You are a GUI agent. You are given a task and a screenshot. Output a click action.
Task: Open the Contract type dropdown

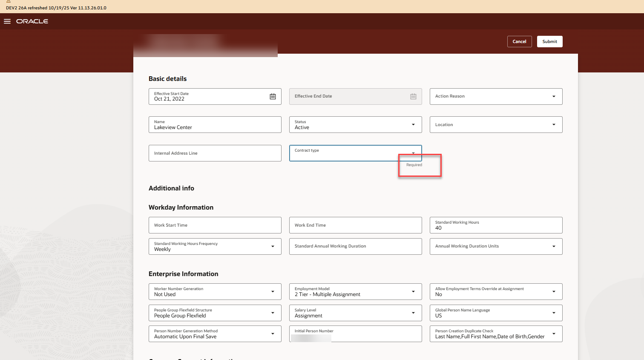(x=413, y=153)
